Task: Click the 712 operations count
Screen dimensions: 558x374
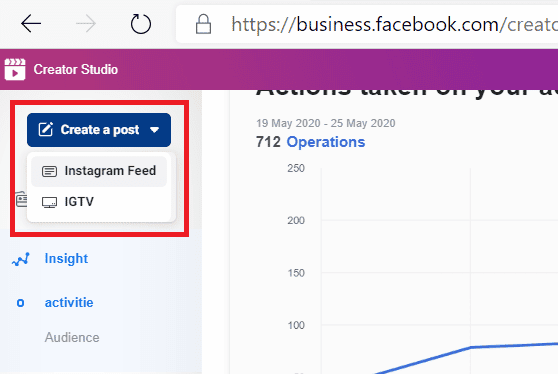Action: pos(268,142)
